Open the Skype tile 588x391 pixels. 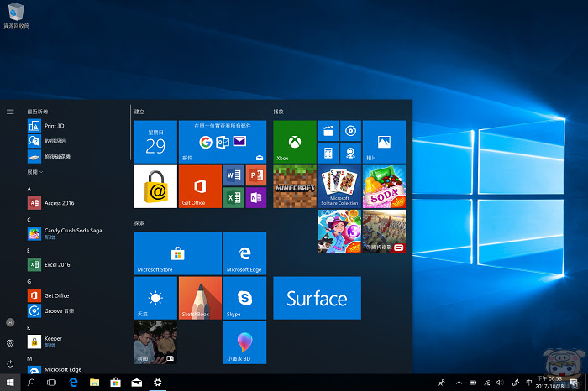(x=245, y=298)
